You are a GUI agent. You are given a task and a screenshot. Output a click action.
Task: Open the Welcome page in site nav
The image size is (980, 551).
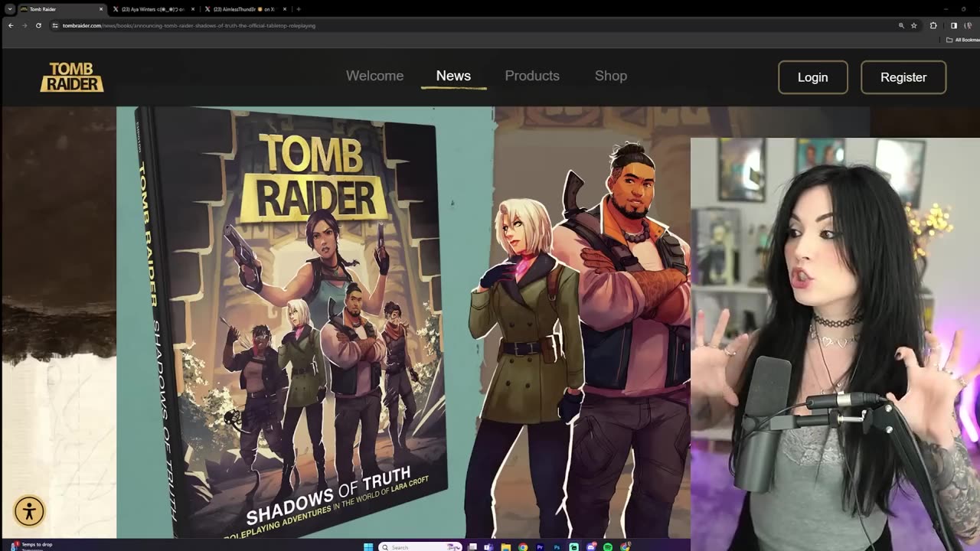[374, 76]
